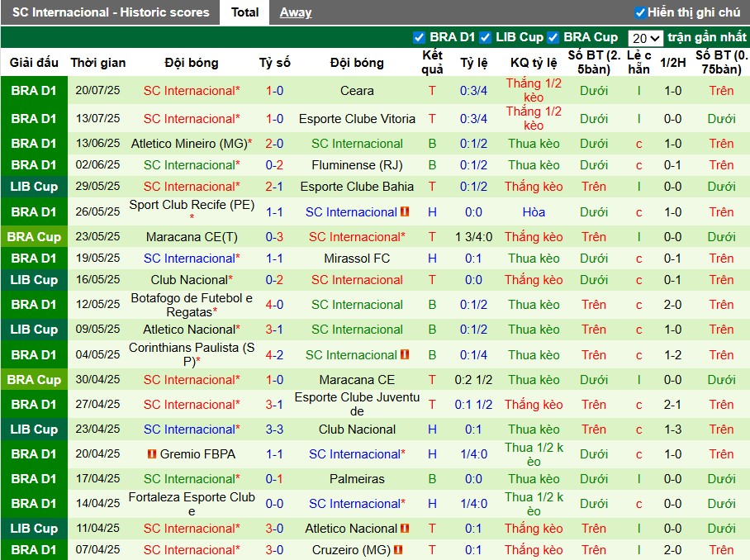Click the BRA Cup label on 30/04/25
Screen dimensions: 750x560
point(34,380)
